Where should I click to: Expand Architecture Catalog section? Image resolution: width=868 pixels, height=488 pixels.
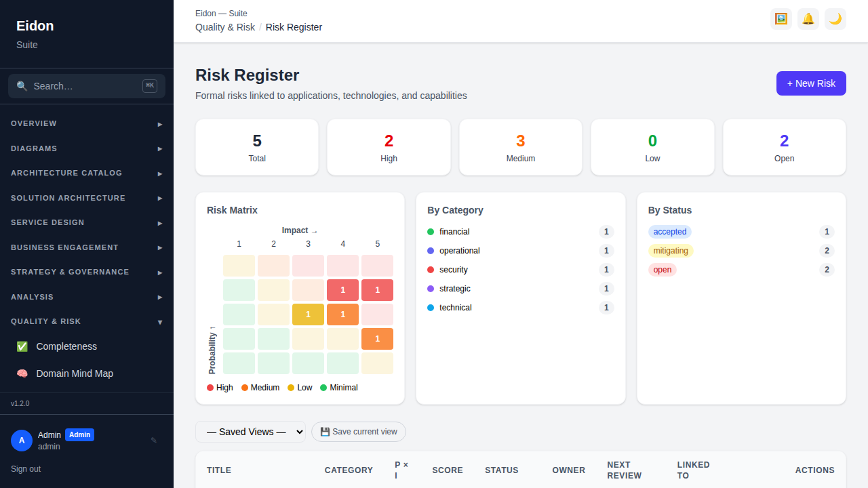pyautogui.click(x=87, y=173)
